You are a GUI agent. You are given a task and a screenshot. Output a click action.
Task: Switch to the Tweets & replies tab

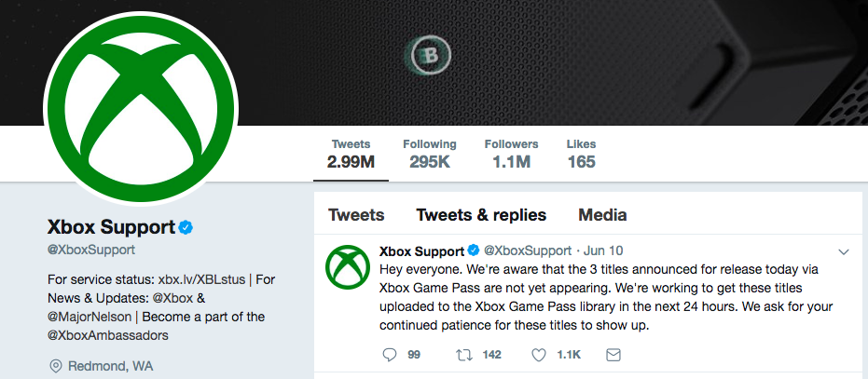coord(481,215)
